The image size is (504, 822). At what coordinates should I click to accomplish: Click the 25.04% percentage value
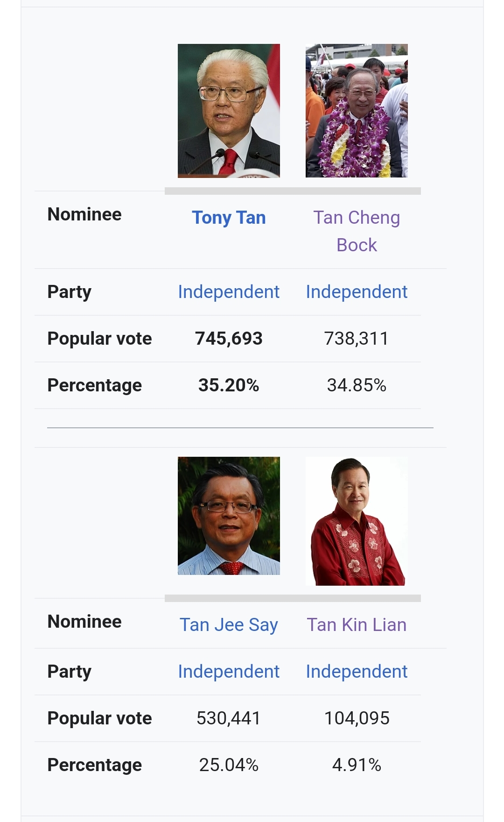tap(229, 765)
